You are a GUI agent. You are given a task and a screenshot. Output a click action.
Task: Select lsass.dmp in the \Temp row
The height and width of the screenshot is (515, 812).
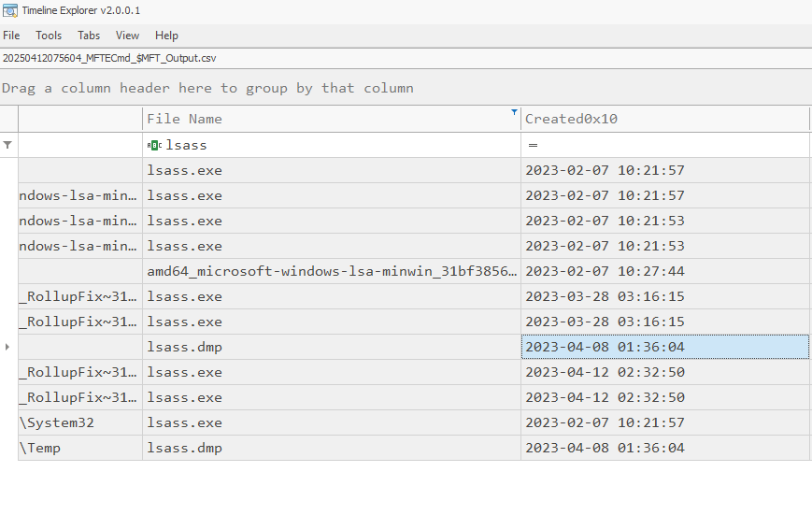click(x=332, y=448)
